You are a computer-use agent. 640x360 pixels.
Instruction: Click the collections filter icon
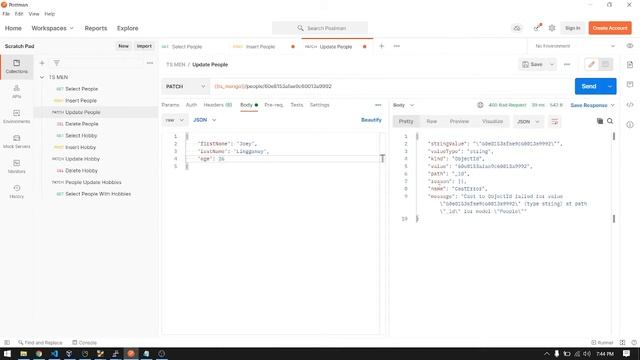pyautogui.click(x=57, y=63)
